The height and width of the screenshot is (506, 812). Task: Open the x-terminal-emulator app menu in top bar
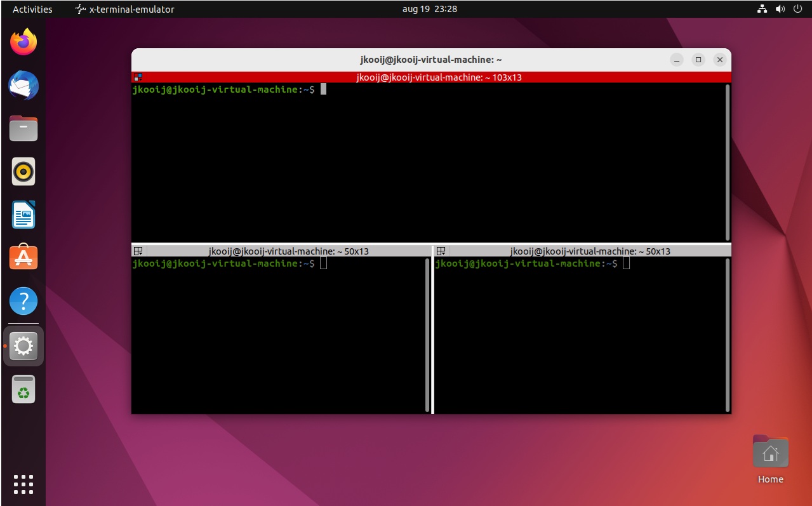(125, 10)
